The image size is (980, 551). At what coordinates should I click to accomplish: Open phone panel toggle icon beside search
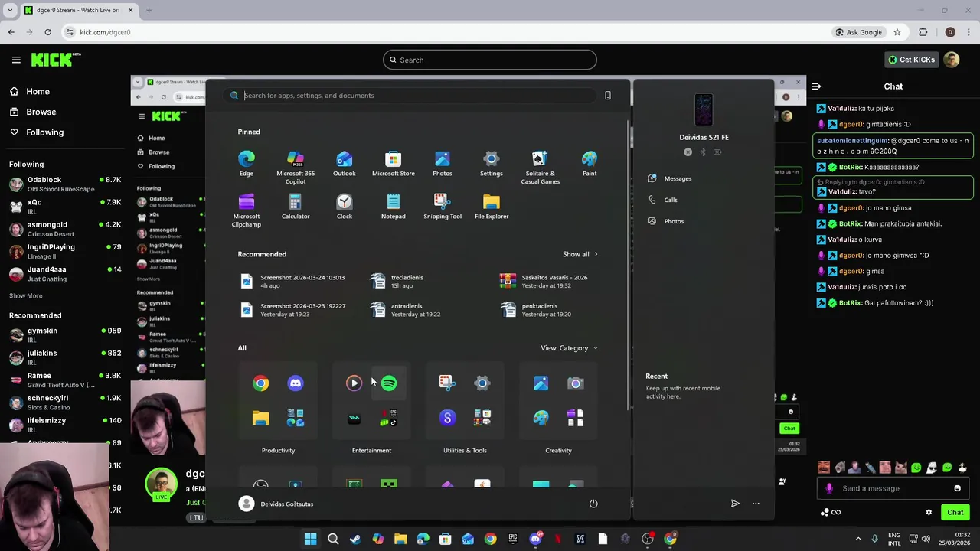[x=608, y=96]
